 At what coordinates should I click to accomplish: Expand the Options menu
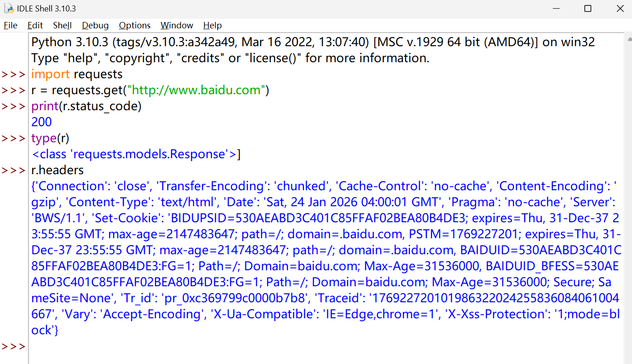pos(135,26)
